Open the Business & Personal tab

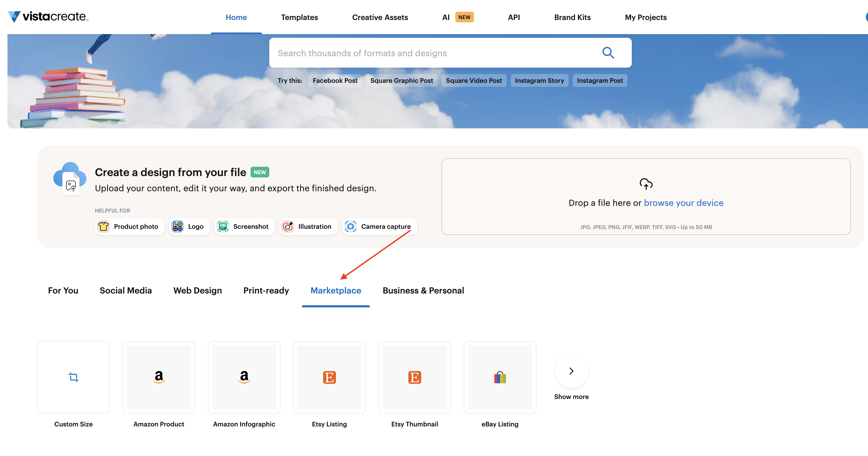click(423, 290)
